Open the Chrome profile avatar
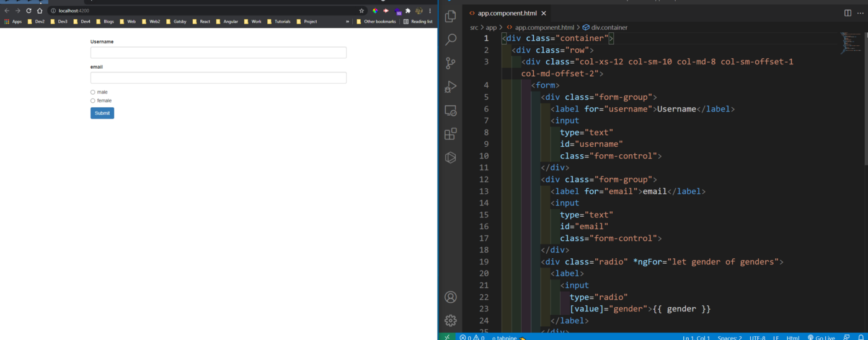This screenshot has height=340, width=868. (x=419, y=11)
